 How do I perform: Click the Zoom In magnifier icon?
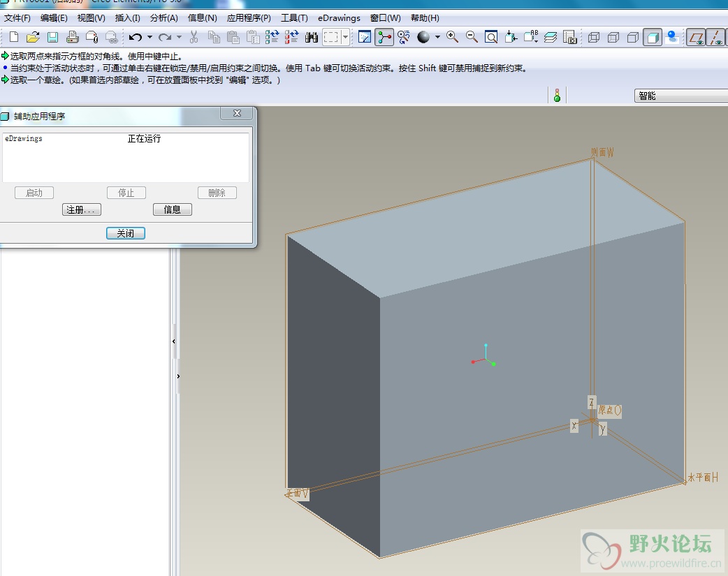click(453, 37)
